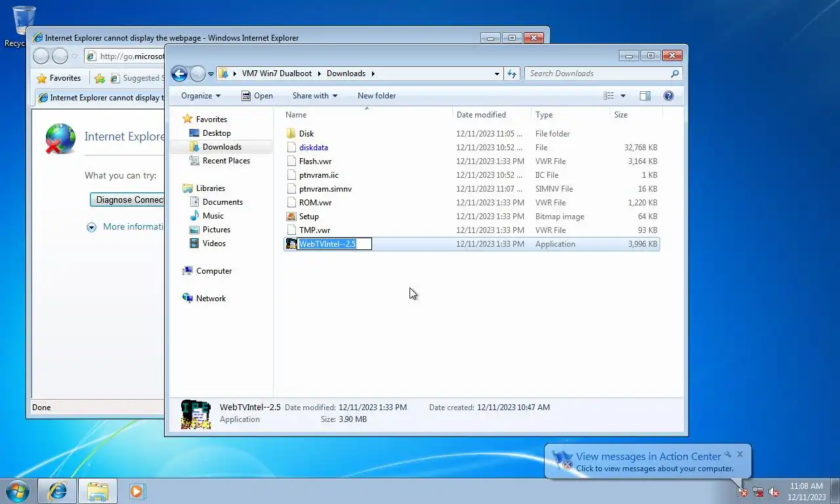Click the Back arrow in Explorer window
840x504 pixels.
[179, 73]
